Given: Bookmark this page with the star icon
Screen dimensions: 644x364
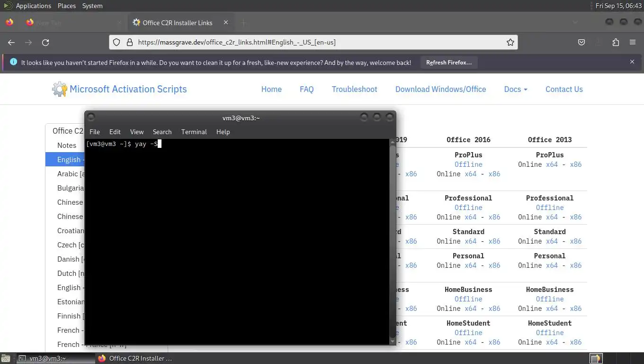Looking at the screenshot, I should click(510, 42).
